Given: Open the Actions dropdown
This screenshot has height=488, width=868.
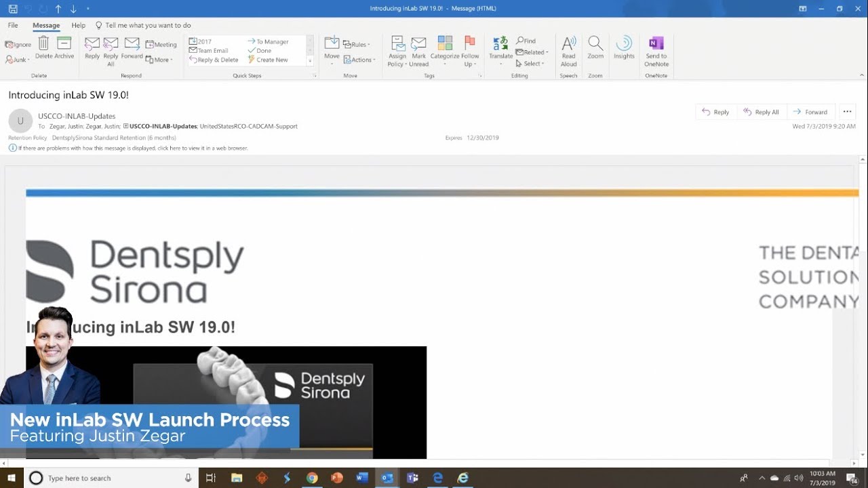Looking at the screenshot, I should (x=359, y=60).
